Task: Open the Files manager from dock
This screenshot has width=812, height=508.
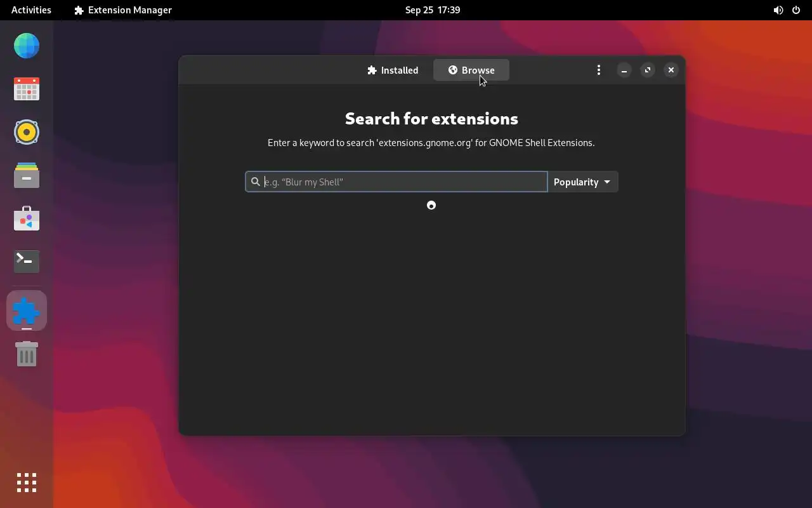Action: (27, 175)
